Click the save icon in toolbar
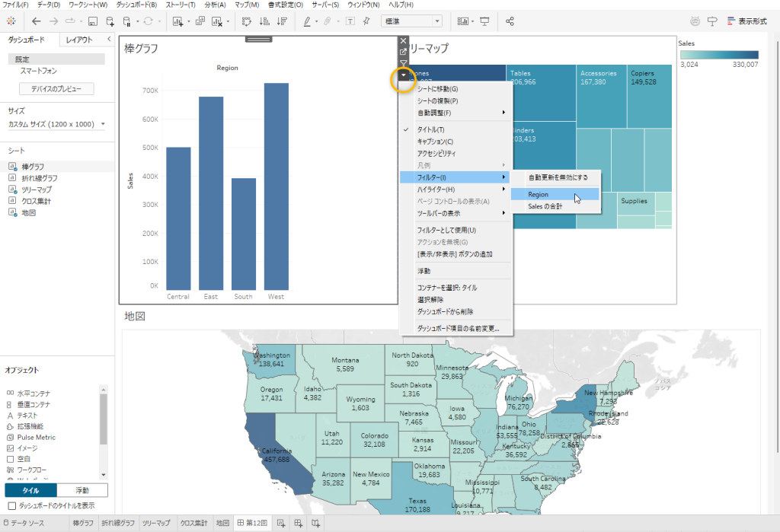The width and height of the screenshot is (780, 532). (93, 21)
